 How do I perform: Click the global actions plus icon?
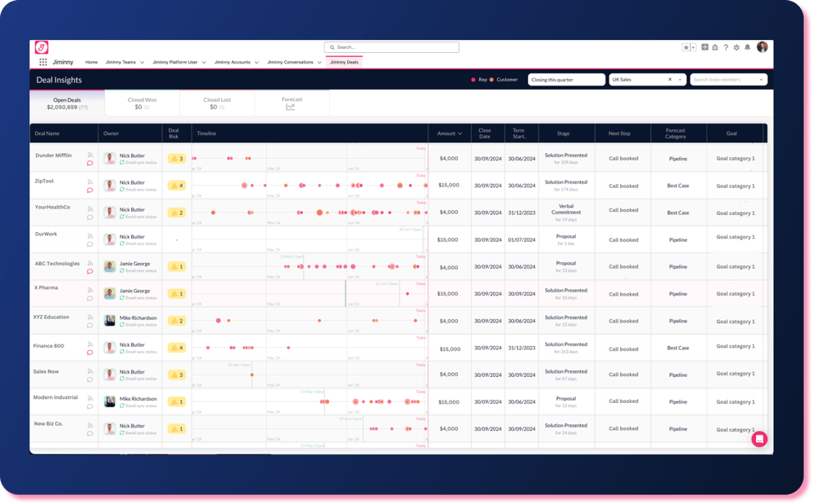705,47
